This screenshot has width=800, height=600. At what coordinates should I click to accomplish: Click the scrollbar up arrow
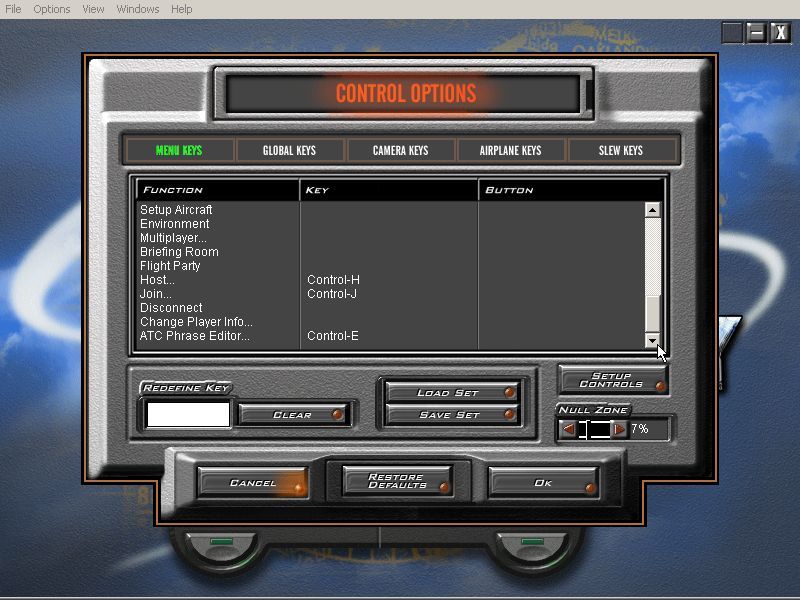click(x=653, y=209)
